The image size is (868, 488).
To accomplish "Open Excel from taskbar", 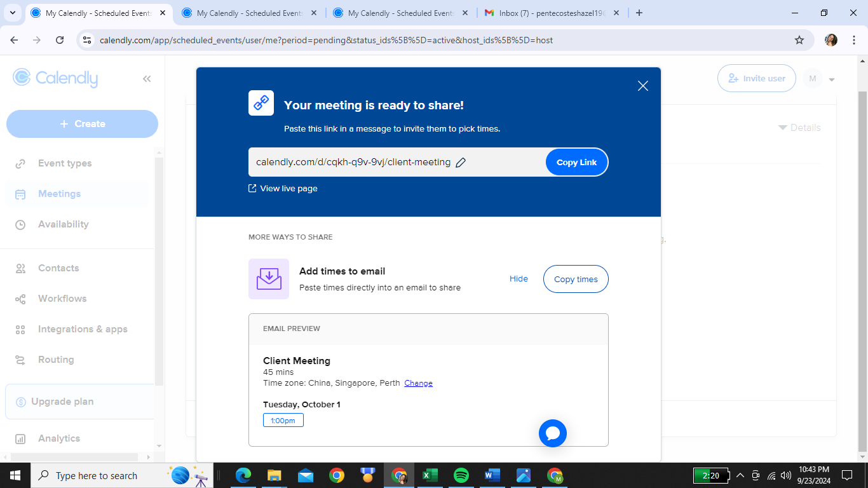I will point(430,475).
